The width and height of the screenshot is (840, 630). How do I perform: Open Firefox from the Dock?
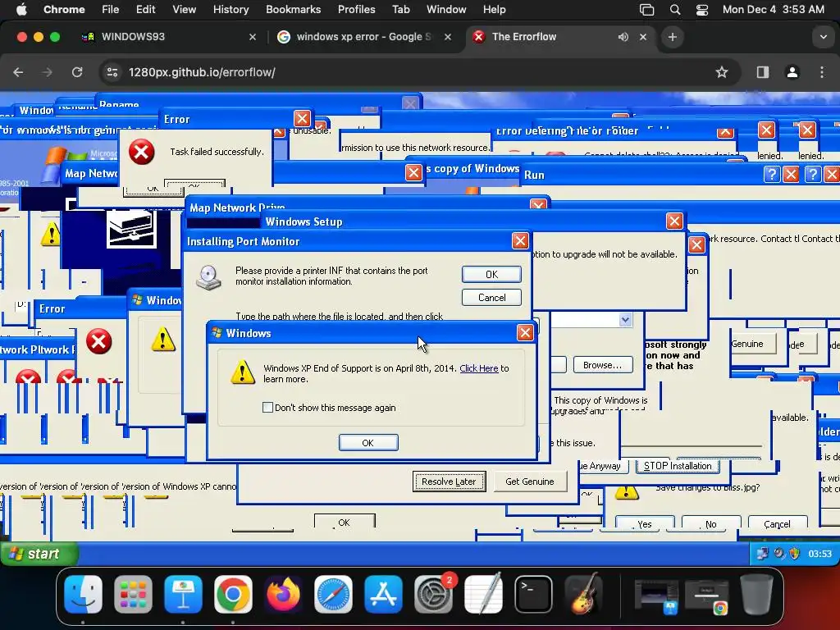(283, 594)
